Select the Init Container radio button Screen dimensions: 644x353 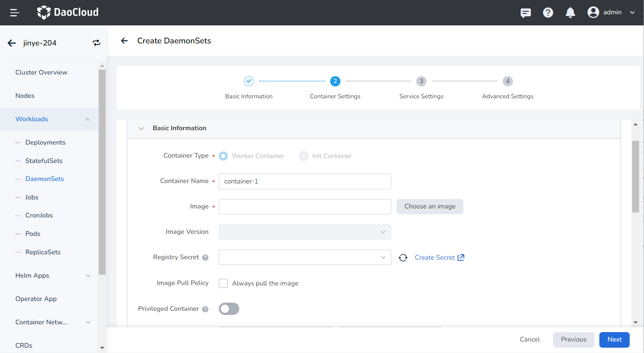click(x=304, y=156)
